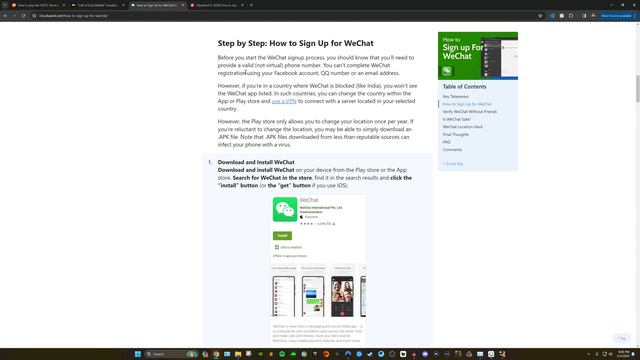640x360 pixels.
Task: Open the Spotify taskbar icon
Action: tap(282, 354)
